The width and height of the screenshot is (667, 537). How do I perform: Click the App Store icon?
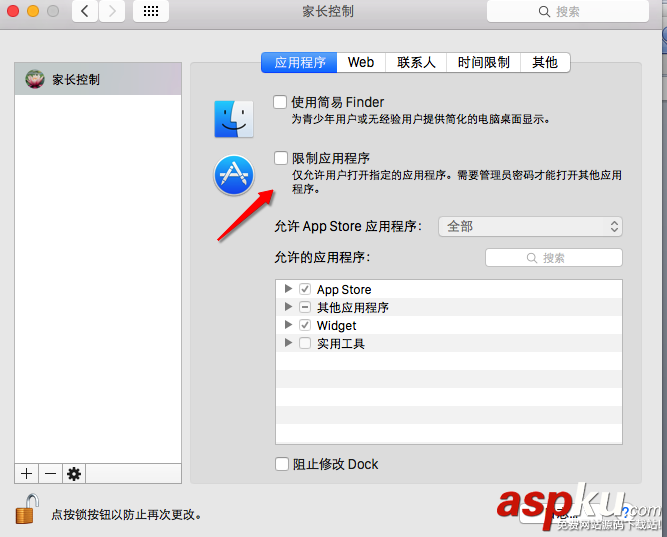(x=234, y=175)
